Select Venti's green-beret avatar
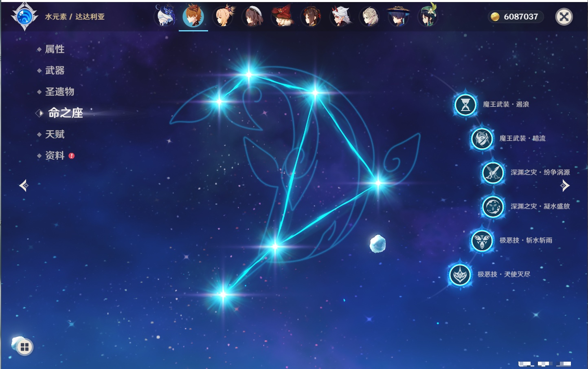Screen dimensions: 588x369 428,16
